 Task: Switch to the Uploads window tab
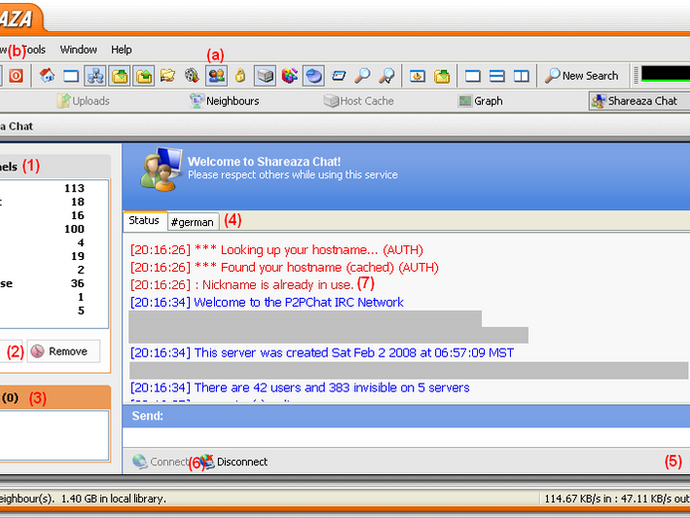[83, 101]
